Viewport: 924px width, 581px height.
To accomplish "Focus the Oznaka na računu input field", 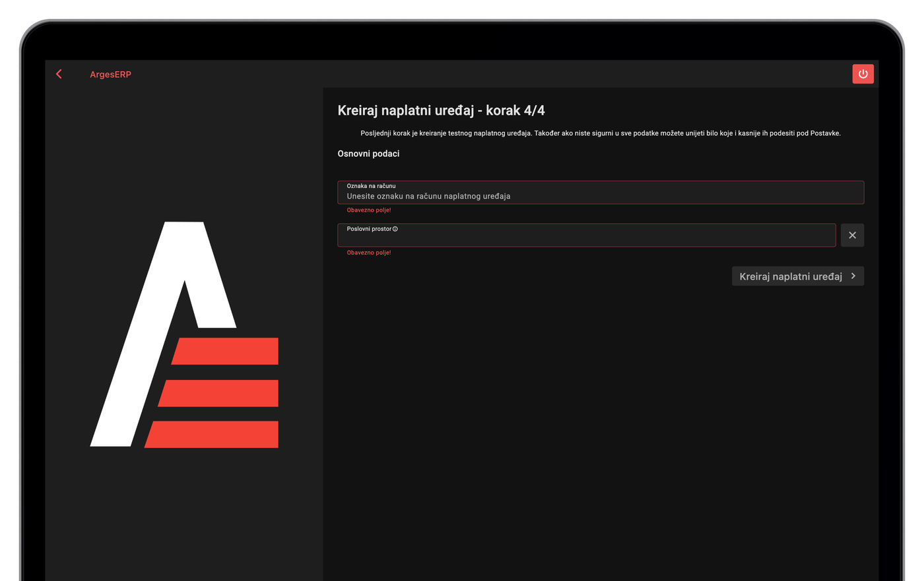I will coord(601,193).
